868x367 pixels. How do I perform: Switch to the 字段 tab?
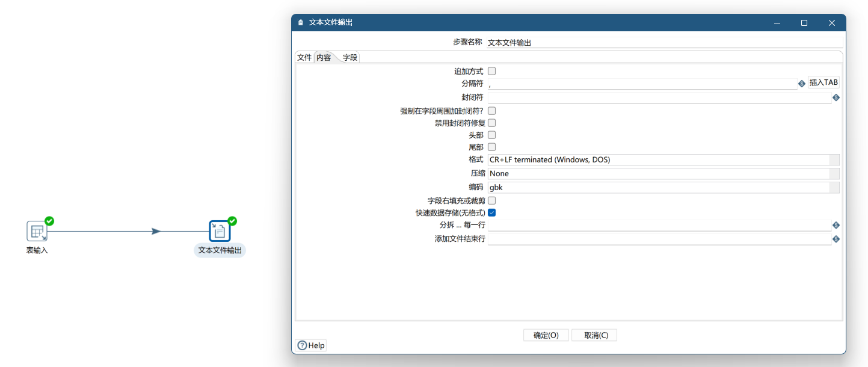pos(350,58)
